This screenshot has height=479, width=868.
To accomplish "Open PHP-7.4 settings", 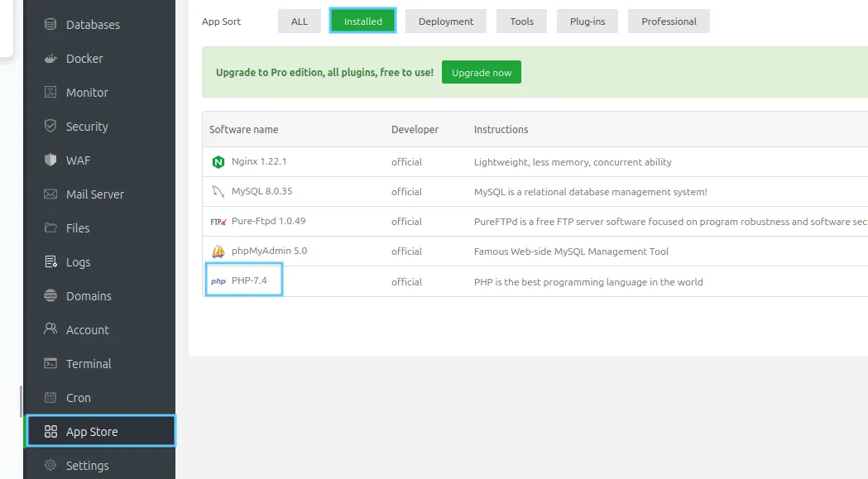I will click(x=249, y=280).
